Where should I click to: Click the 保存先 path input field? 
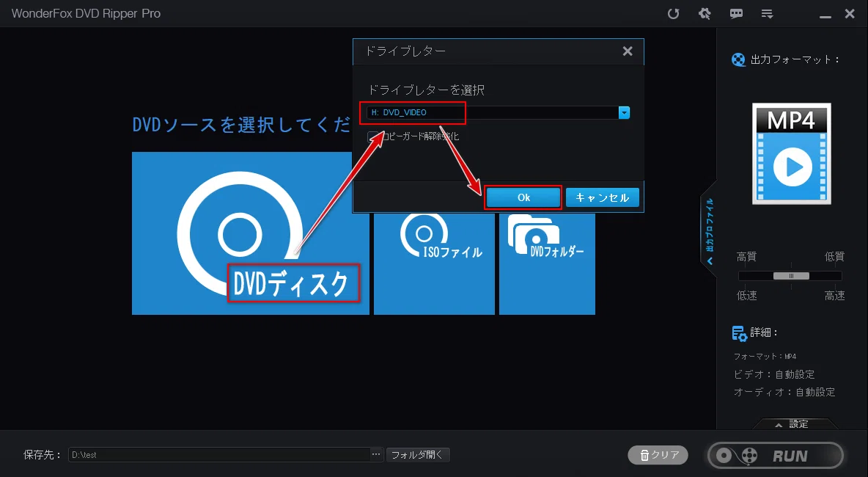(219, 455)
